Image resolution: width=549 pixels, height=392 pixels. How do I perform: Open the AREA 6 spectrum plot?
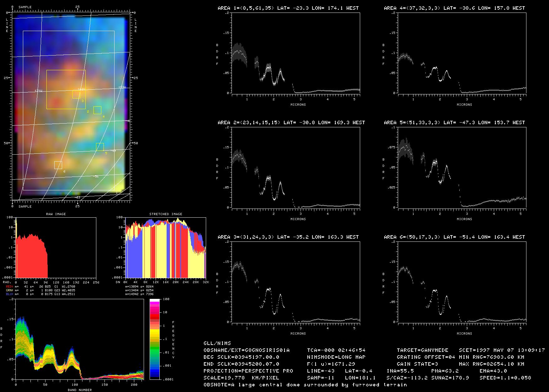point(462,282)
